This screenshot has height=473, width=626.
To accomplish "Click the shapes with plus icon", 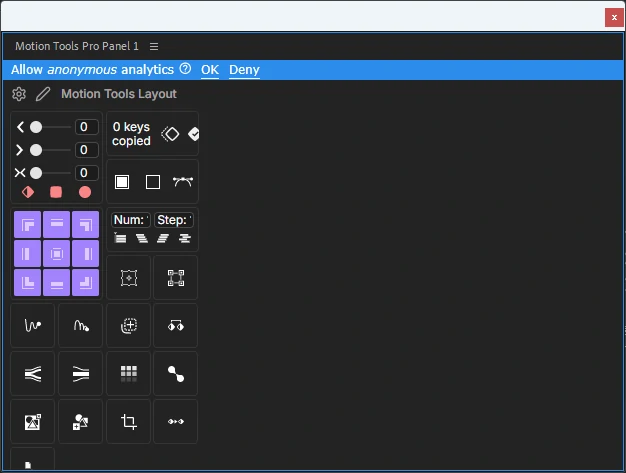I will (x=80, y=422).
